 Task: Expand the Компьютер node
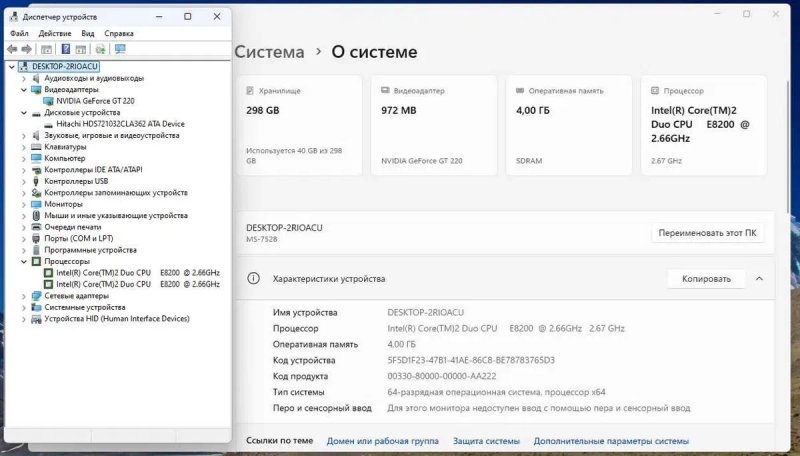tap(23, 159)
